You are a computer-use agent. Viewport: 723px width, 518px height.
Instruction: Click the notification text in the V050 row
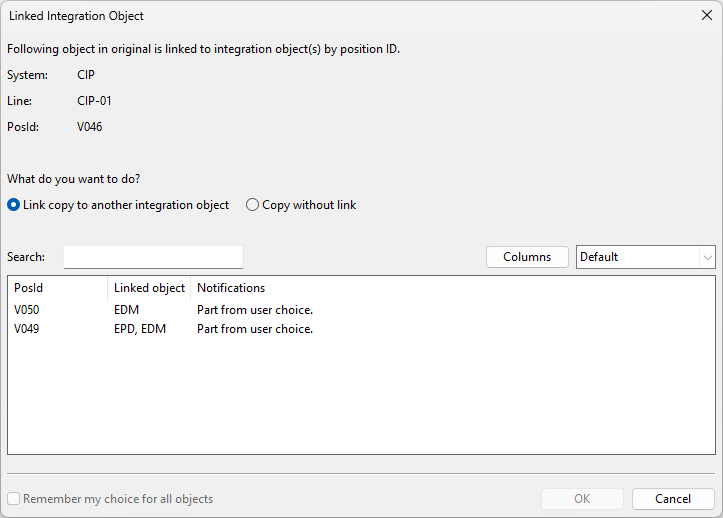255,310
